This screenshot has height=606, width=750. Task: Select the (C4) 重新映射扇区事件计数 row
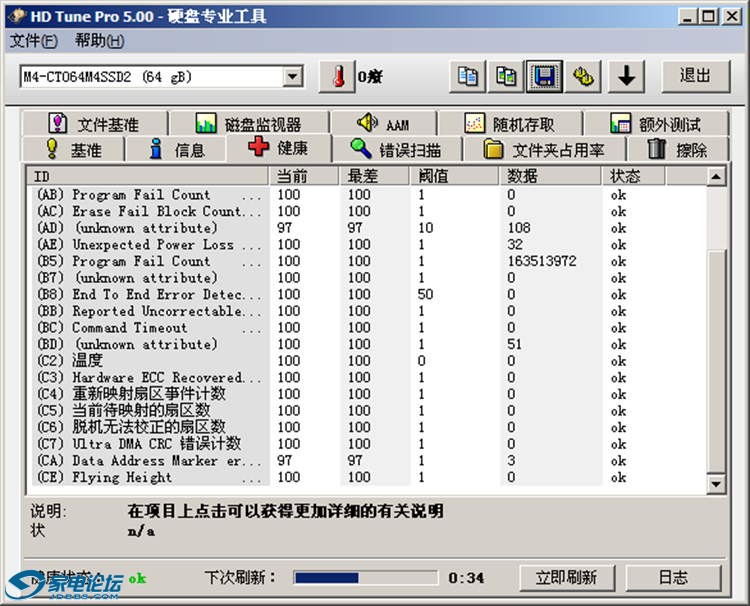pyautogui.click(x=366, y=394)
